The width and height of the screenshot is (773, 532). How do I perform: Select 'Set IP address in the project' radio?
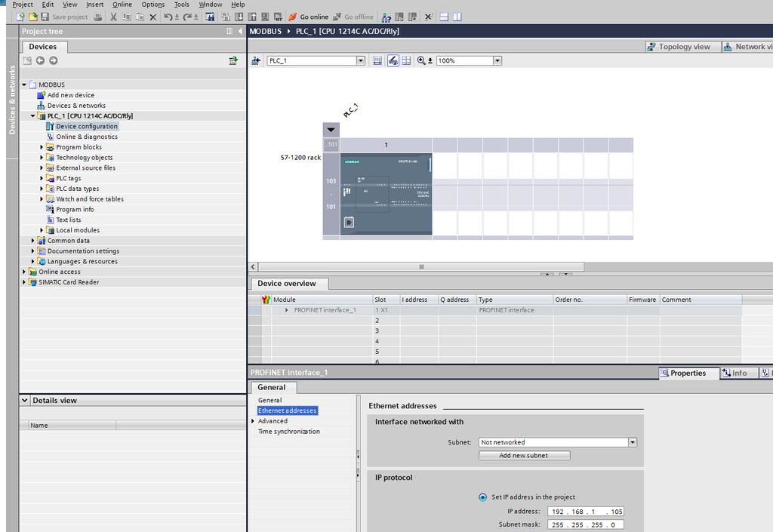[x=482, y=497]
